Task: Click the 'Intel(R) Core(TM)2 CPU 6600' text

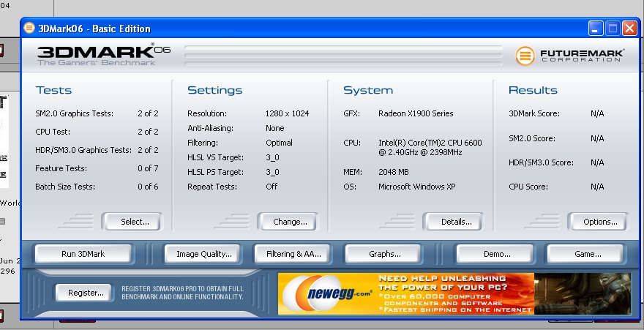Action: pos(430,143)
